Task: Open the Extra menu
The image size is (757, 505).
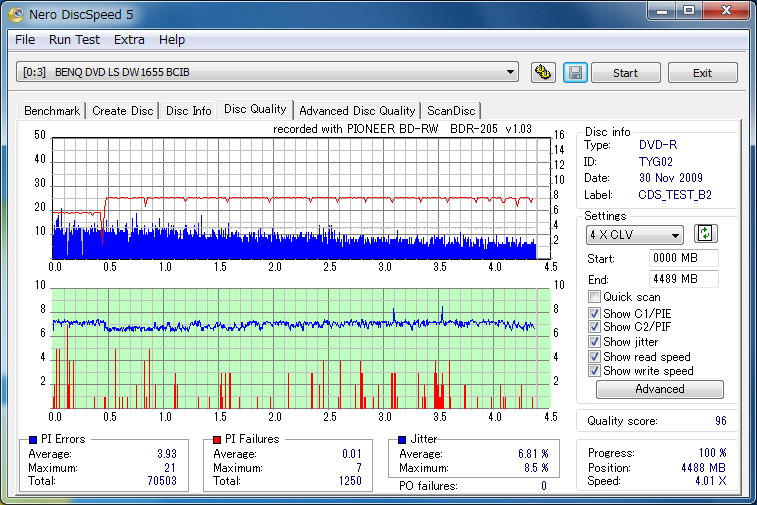Action: point(129,40)
